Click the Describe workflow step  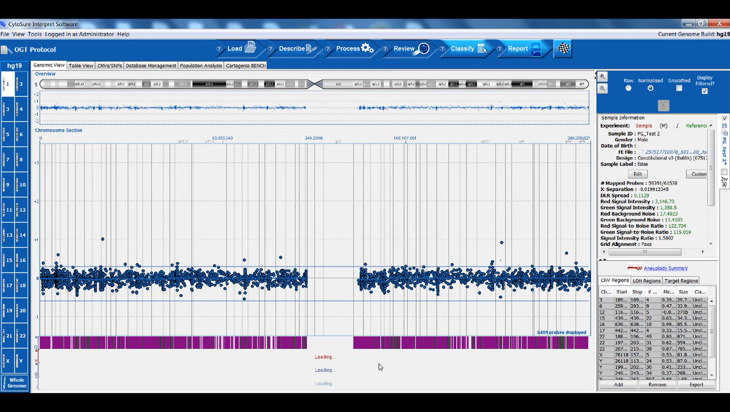298,48
